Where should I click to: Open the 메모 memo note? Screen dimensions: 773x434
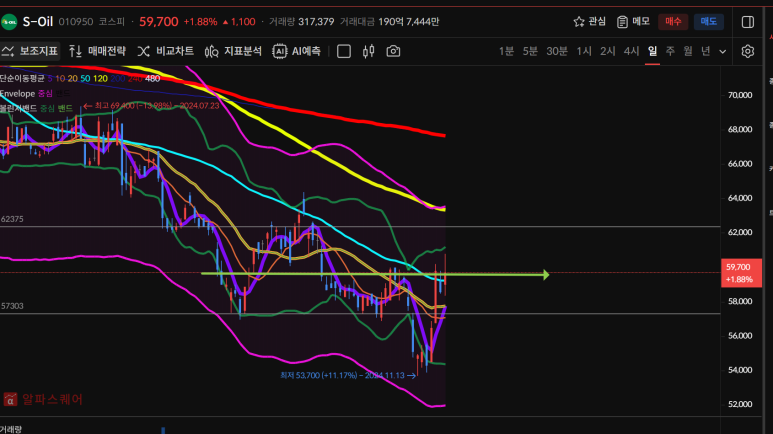point(633,22)
